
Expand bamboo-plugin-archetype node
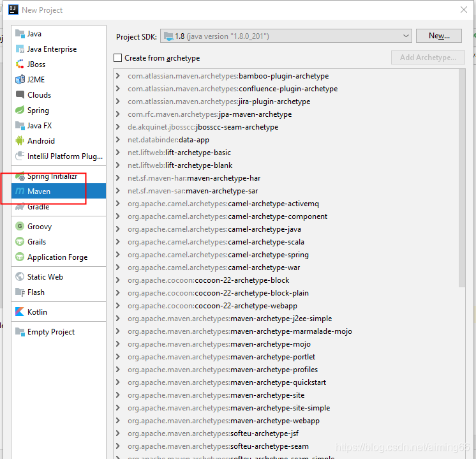click(118, 76)
